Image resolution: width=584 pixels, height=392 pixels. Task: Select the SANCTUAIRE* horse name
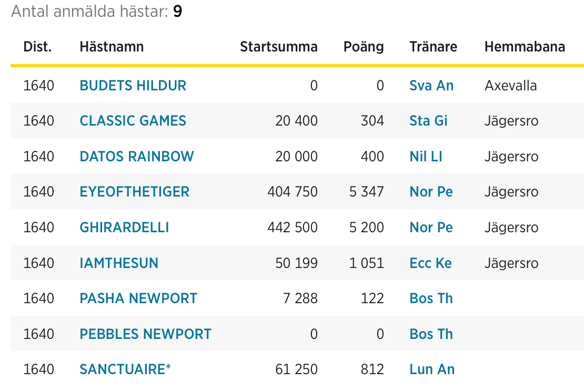click(x=125, y=369)
